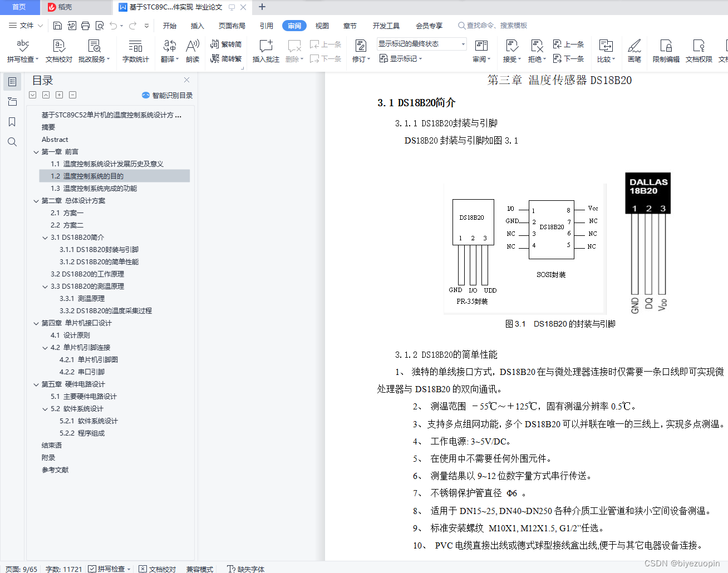Switch to the 视图 ribbon tab

(322, 26)
